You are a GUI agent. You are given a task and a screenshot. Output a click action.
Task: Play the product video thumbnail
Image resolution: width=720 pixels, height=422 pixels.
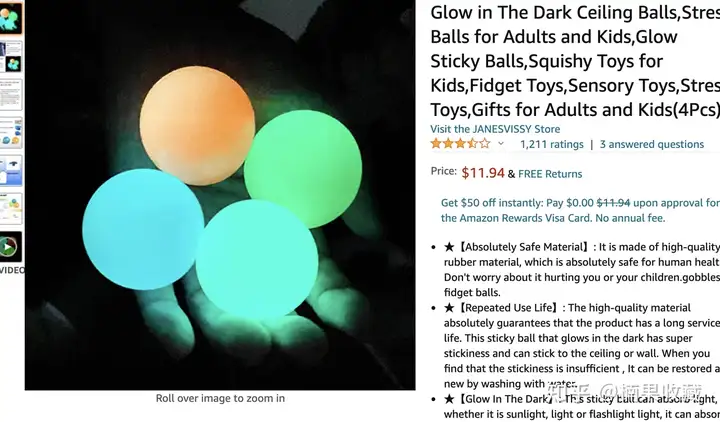point(11,247)
